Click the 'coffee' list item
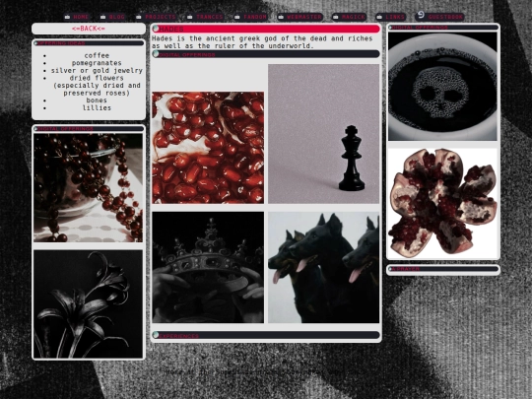 pos(97,55)
